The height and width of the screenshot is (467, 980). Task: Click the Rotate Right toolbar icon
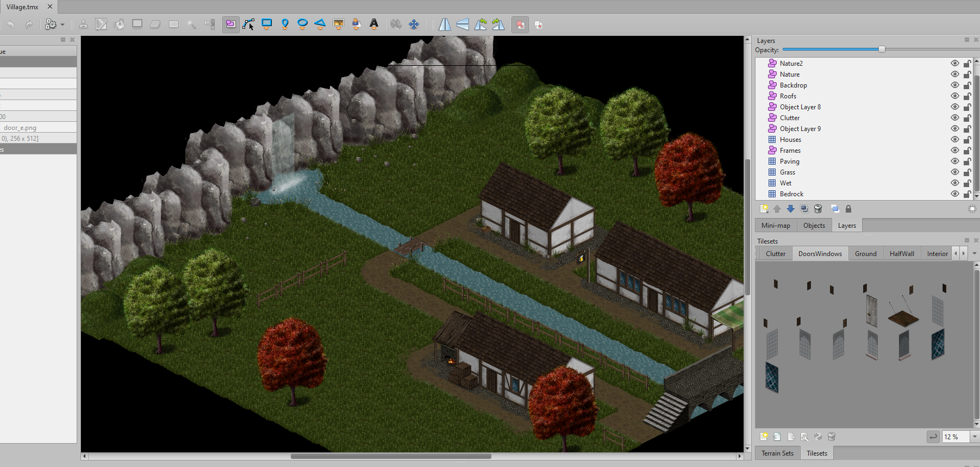498,24
